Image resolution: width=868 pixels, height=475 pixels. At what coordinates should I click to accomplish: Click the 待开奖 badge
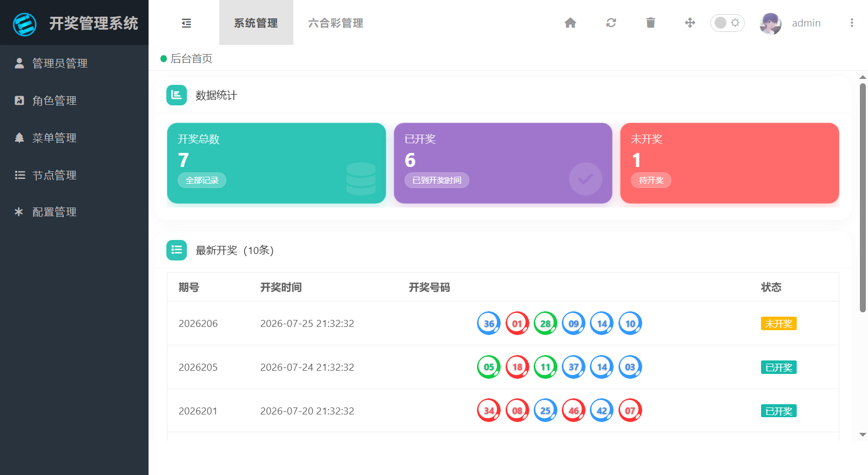(x=651, y=180)
